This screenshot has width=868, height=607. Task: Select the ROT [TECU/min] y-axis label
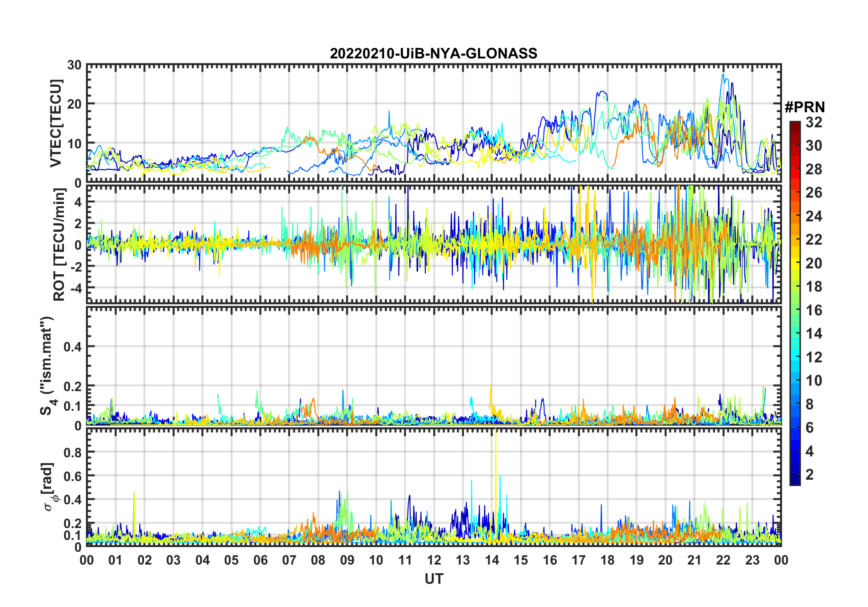coord(60,245)
